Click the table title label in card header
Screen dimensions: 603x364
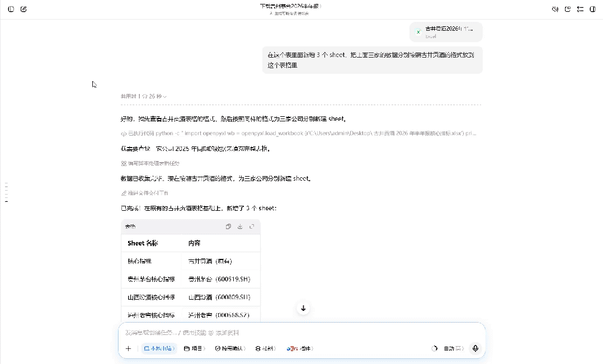pos(130,226)
